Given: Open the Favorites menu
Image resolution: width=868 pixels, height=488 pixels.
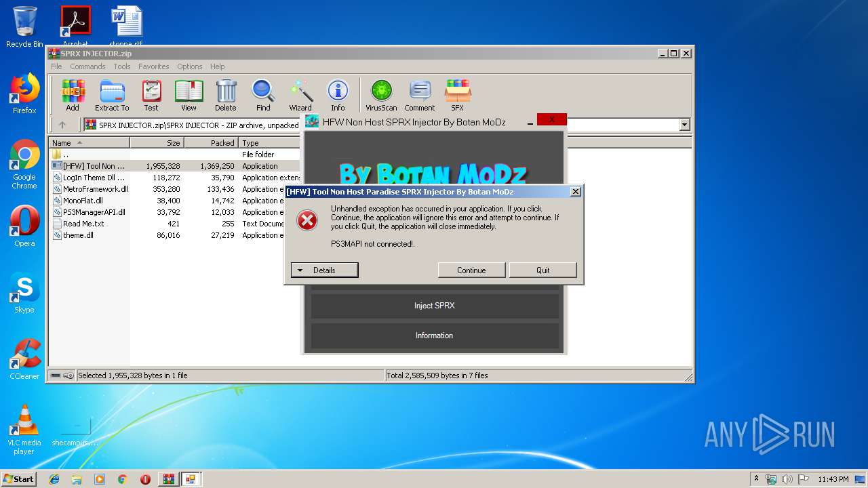Looking at the screenshot, I should click(x=154, y=66).
